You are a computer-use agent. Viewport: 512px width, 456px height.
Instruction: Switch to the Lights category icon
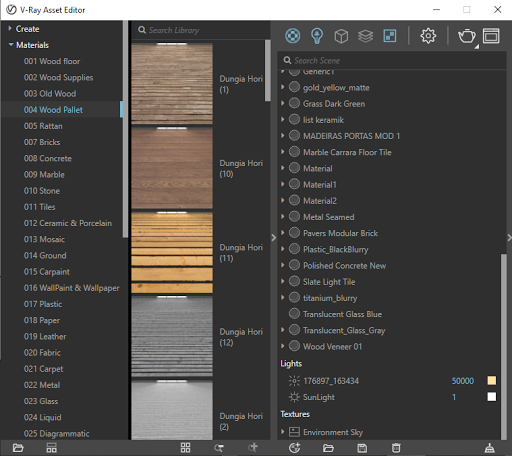[x=317, y=36]
